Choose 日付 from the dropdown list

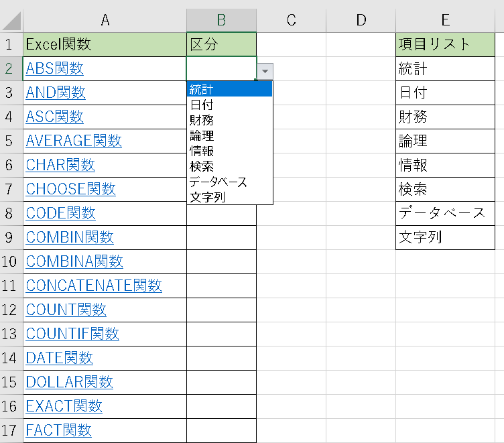pos(229,105)
